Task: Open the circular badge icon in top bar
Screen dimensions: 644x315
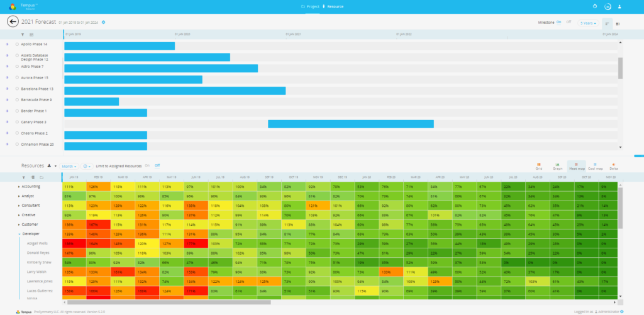Action: [x=608, y=6]
